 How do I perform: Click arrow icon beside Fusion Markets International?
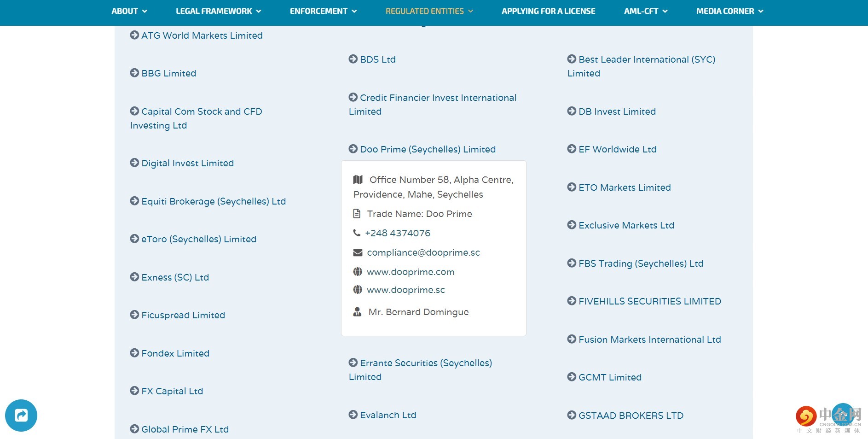572,339
